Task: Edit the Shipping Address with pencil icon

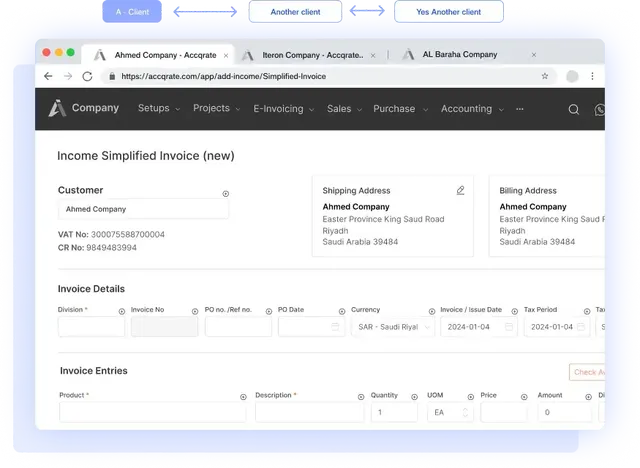Action: pyautogui.click(x=460, y=190)
